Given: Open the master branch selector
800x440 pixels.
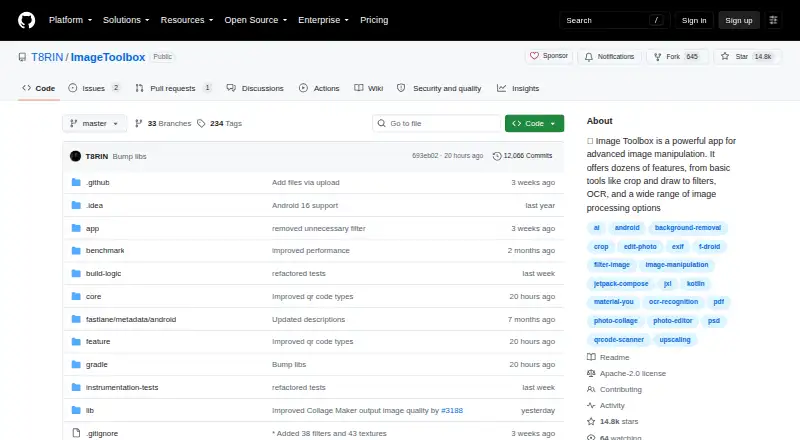Looking at the screenshot, I should (94, 124).
